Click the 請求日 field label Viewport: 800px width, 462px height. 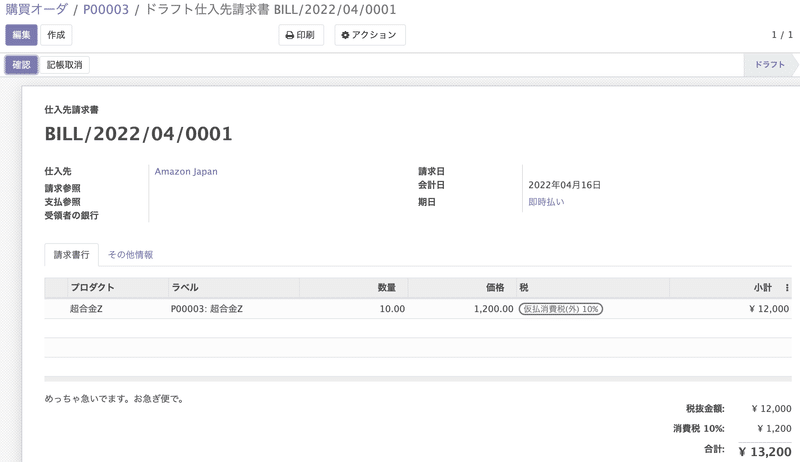pos(432,171)
